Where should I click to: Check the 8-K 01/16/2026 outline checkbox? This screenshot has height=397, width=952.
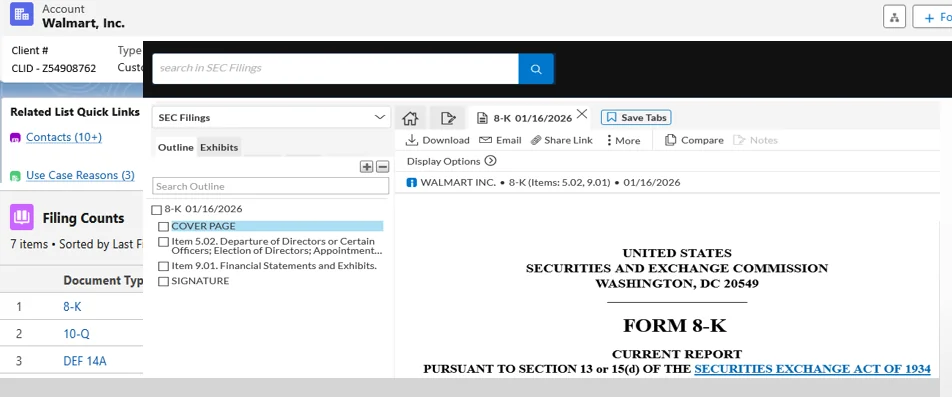coord(157,210)
